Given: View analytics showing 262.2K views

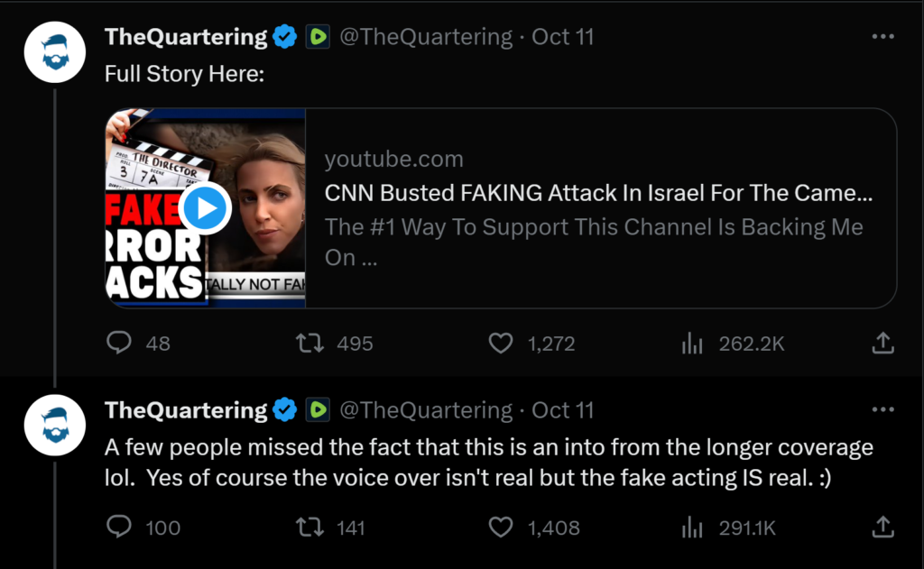Looking at the screenshot, I should (691, 343).
